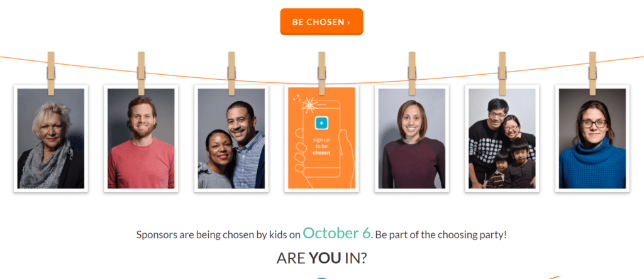Click the 'Be part of the choosing party!' text
644x279 pixels.
point(441,235)
